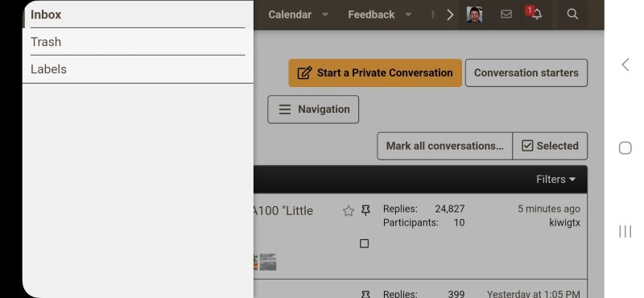644x298 pixels.
Task: Expand the Calendar dropdown arrow
Action: point(325,14)
